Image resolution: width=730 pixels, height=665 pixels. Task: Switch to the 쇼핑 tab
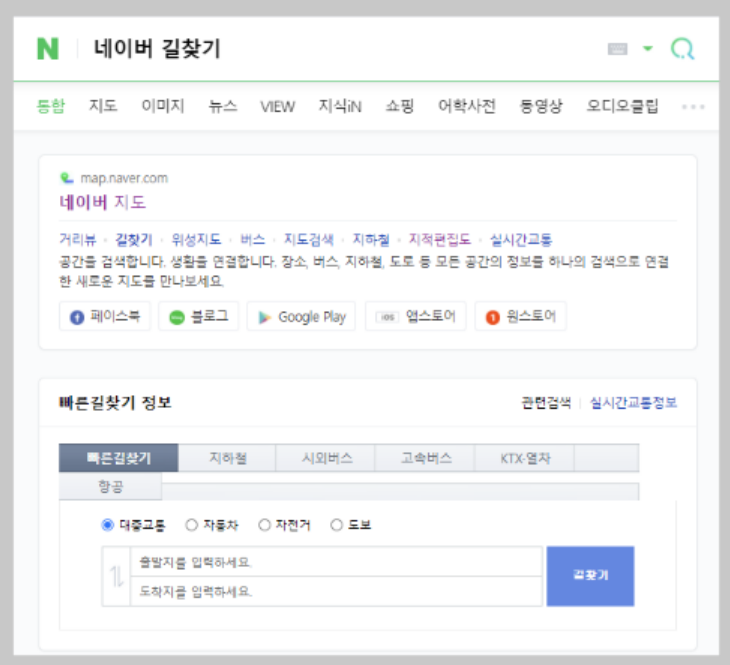(x=400, y=106)
